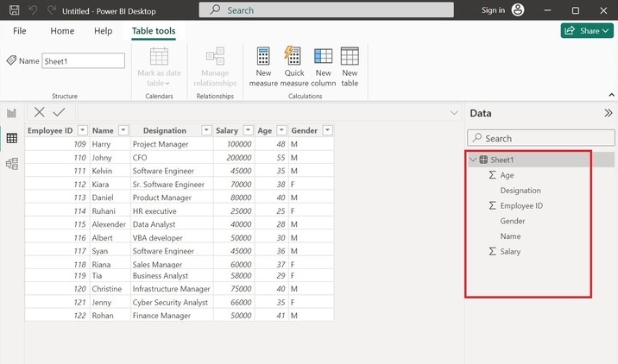Select the Employee ID field in Data pane
This screenshot has height=364, width=618.
[521, 205]
